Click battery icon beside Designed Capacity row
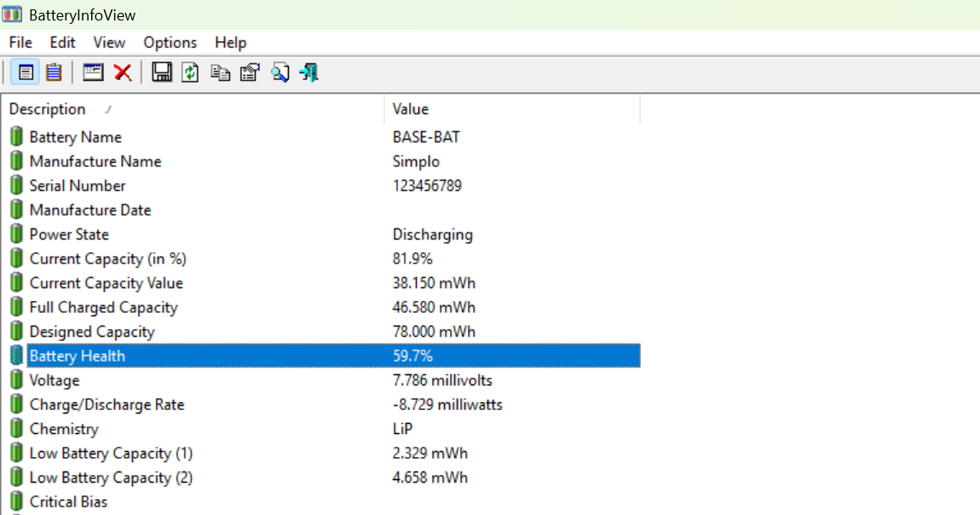Viewport: 980px width, 515px height. coord(17,331)
